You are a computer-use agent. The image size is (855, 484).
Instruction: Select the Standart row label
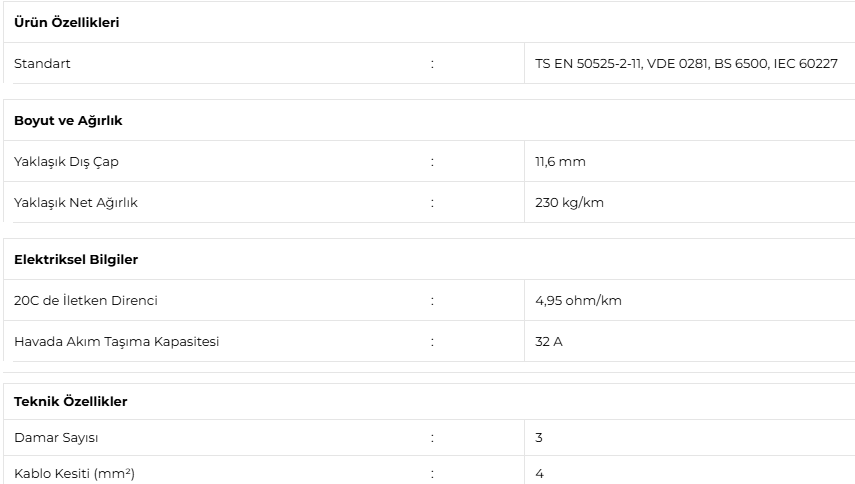tap(42, 63)
